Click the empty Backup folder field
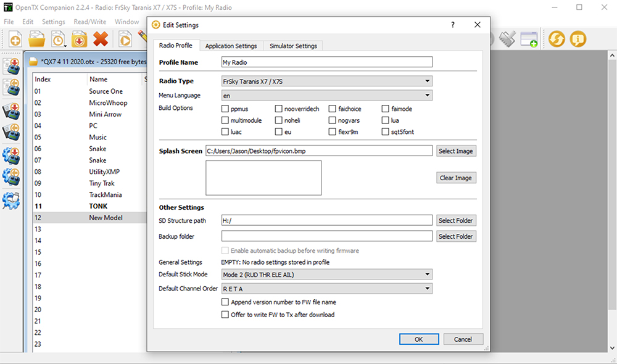 (x=326, y=236)
